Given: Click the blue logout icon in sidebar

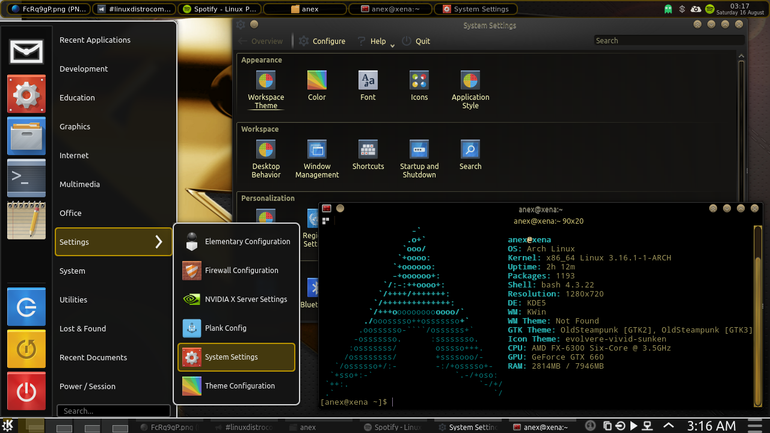Looking at the screenshot, I should (27, 307).
